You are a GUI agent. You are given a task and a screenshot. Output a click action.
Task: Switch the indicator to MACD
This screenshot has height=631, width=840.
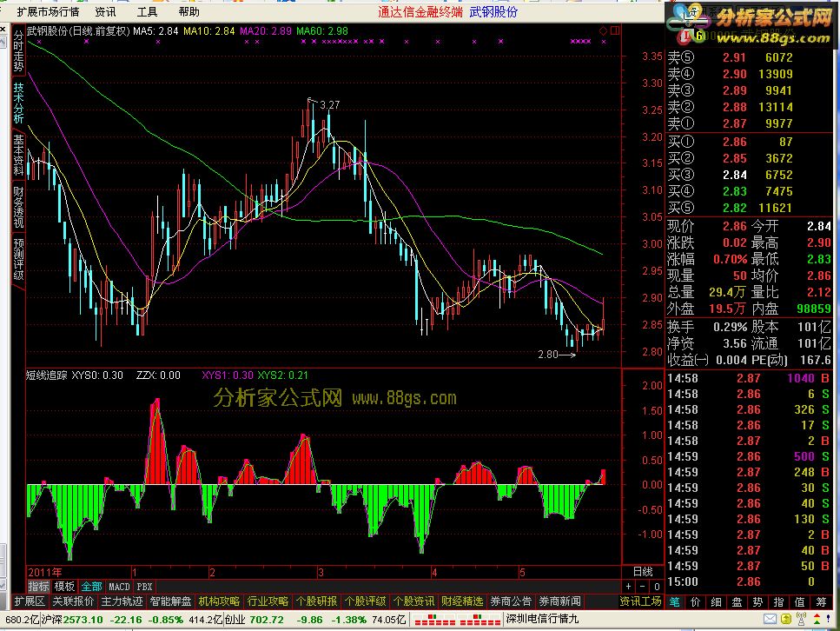(x=119, y=587)
